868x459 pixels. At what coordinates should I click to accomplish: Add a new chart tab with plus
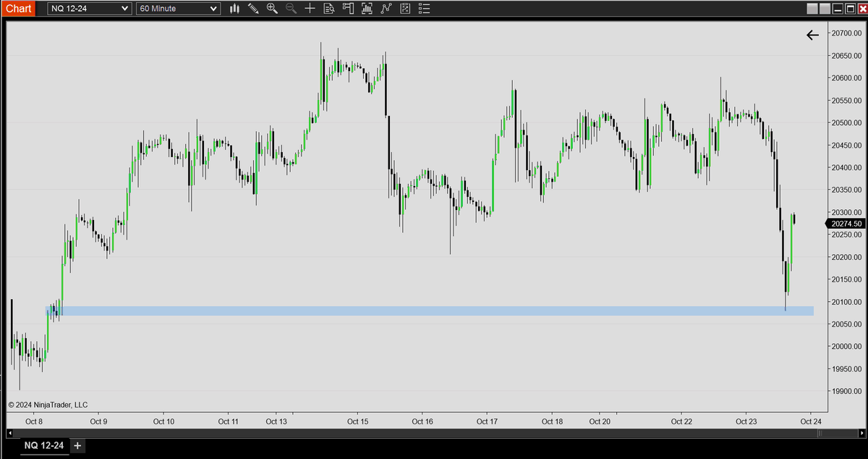(x=78, y=445)
